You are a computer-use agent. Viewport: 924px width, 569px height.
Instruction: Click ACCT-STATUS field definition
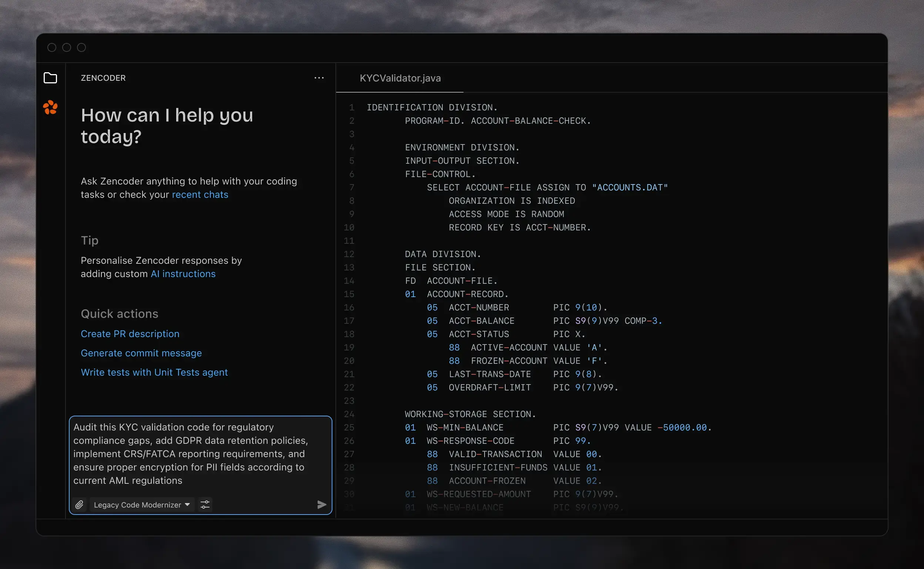[506, 334]
